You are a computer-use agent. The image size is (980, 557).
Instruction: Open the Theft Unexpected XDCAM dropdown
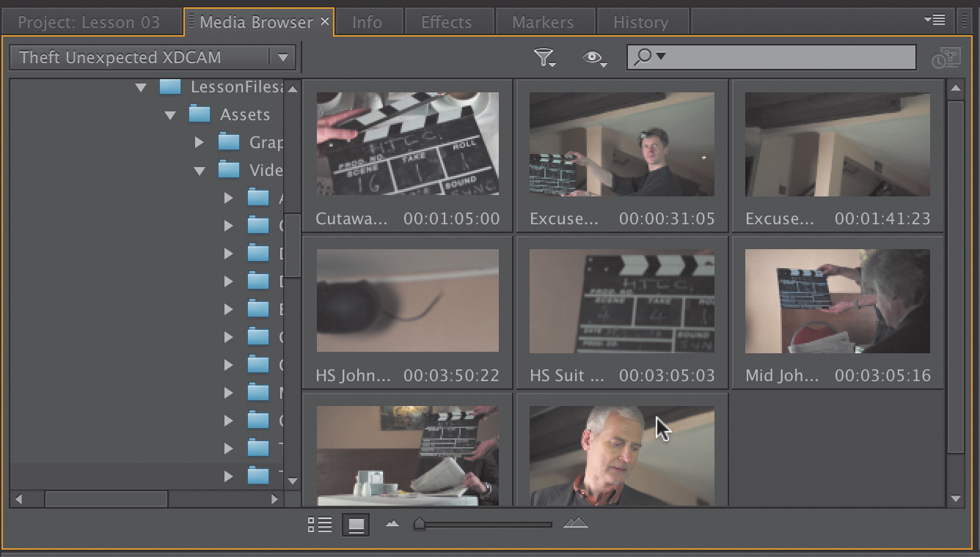(x=153, y=57)
